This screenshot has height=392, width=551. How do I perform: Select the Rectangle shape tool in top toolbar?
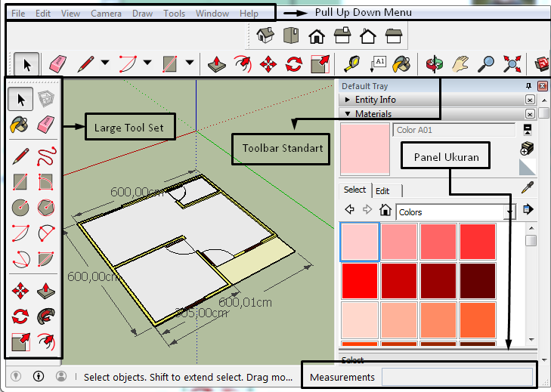[x=170, y=64]
